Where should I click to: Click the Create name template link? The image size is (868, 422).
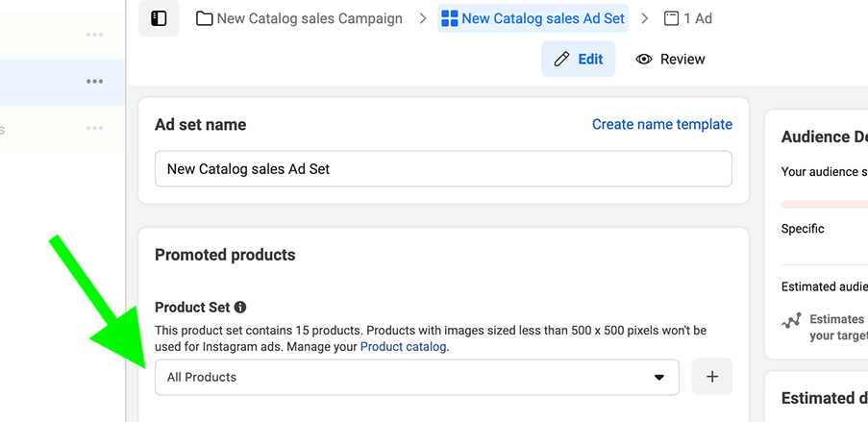tap(662, 125)
